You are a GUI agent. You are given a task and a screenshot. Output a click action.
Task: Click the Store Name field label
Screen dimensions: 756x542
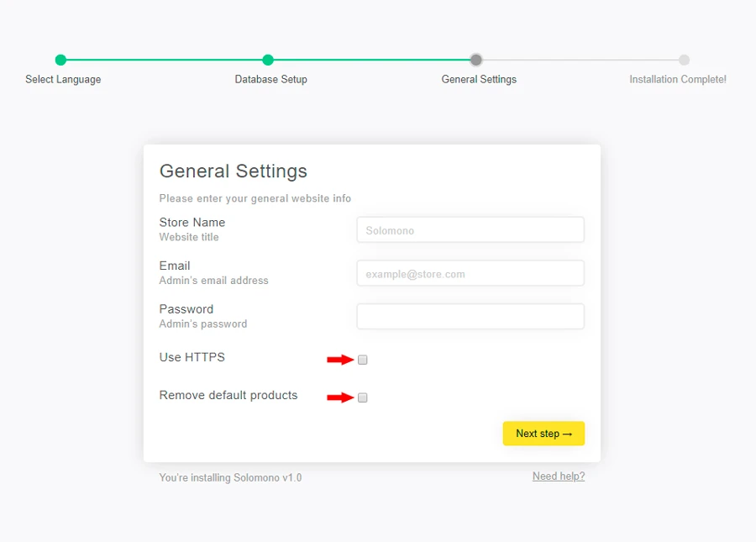point(192,223)
